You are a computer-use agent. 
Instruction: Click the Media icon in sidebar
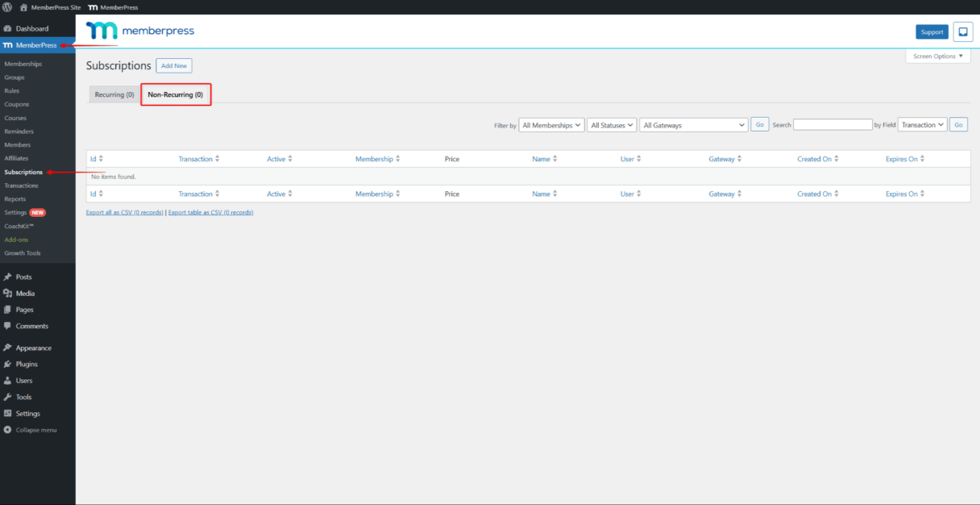point(8,294)
